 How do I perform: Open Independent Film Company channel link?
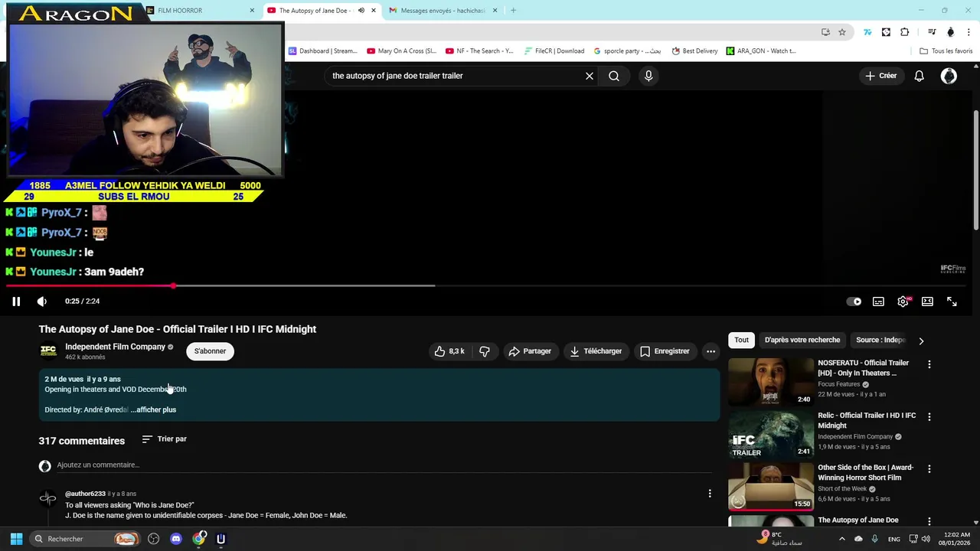pos(115,347)
